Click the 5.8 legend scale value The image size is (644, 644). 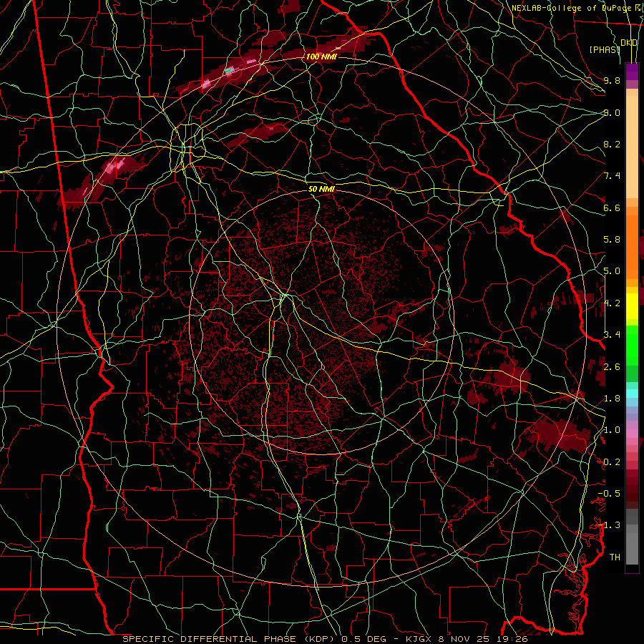[x=612, y=240]
